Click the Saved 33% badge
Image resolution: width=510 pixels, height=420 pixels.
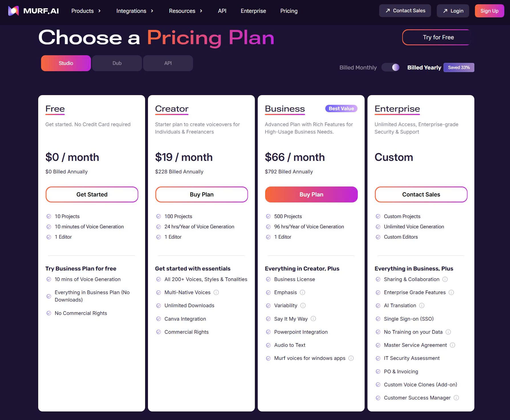[459, 67]
